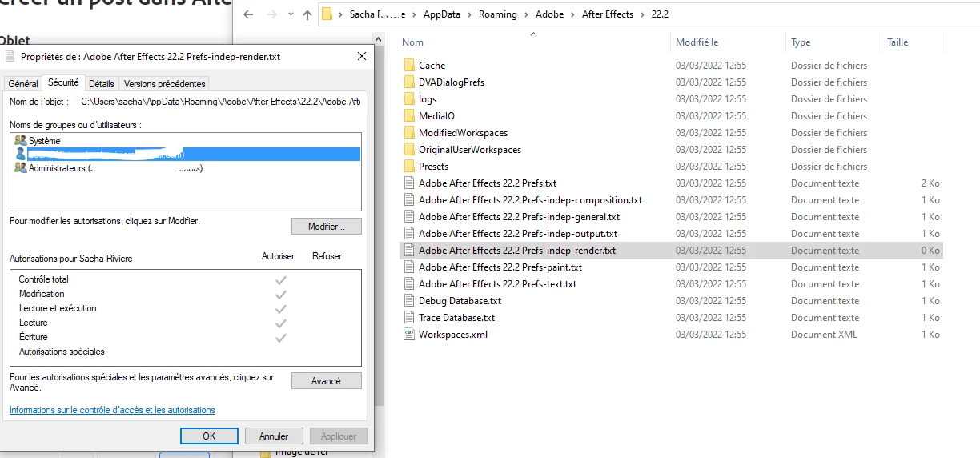Click the MediaIO folder icon

[x=409, y=115]
